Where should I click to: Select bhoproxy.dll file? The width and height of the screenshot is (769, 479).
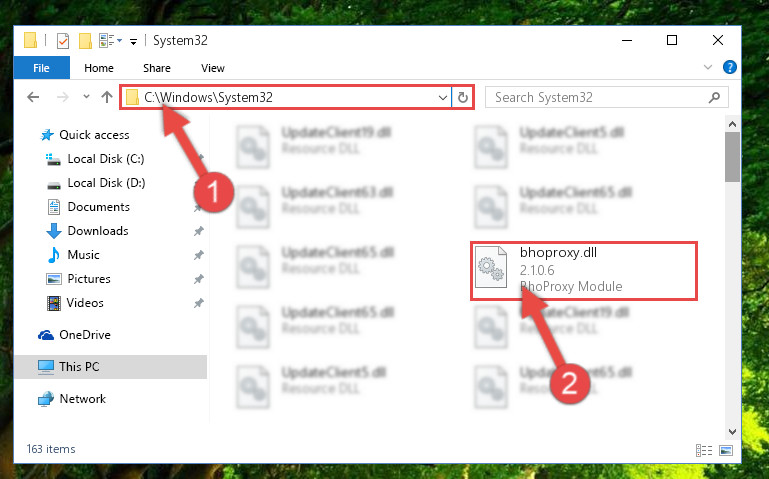[x=584, y=270]
